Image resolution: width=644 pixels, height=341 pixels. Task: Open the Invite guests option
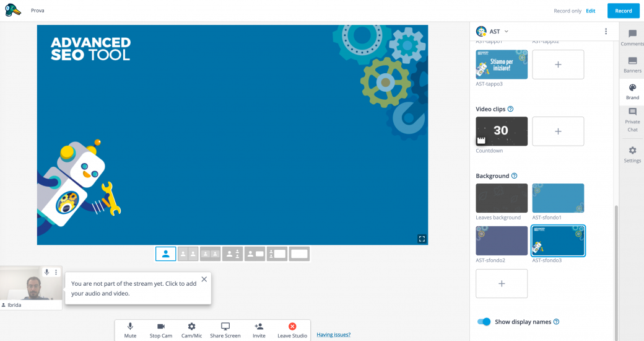click(x=259, y=330)
